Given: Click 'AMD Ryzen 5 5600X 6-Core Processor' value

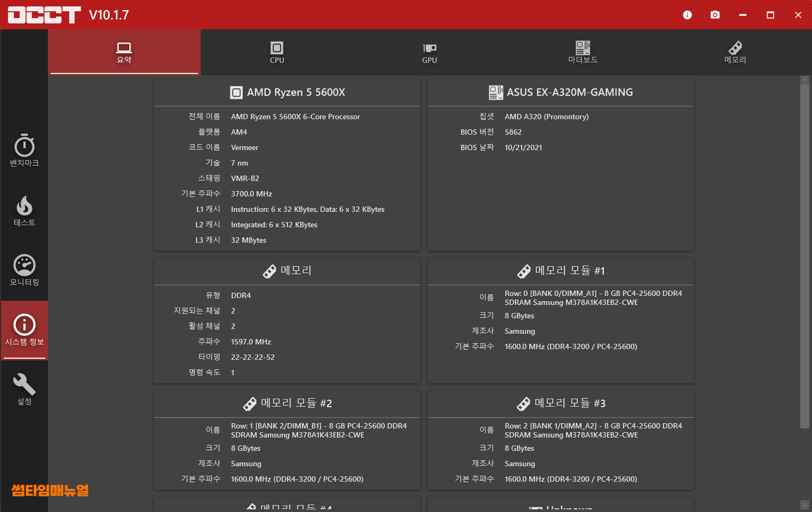Looking at the screenshot, I should [x=296, y=117].
